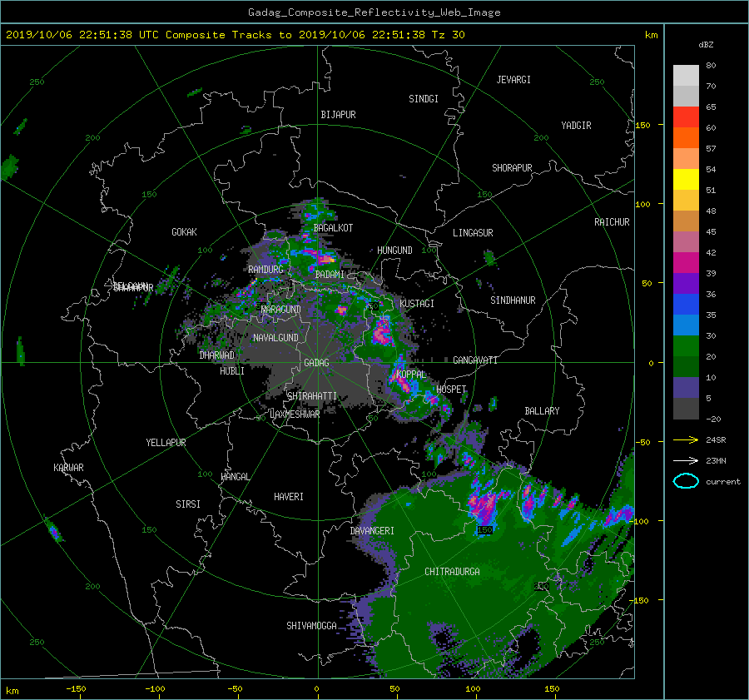Click the NARAGUND city label
749x700 pixels.
(281, 310)
